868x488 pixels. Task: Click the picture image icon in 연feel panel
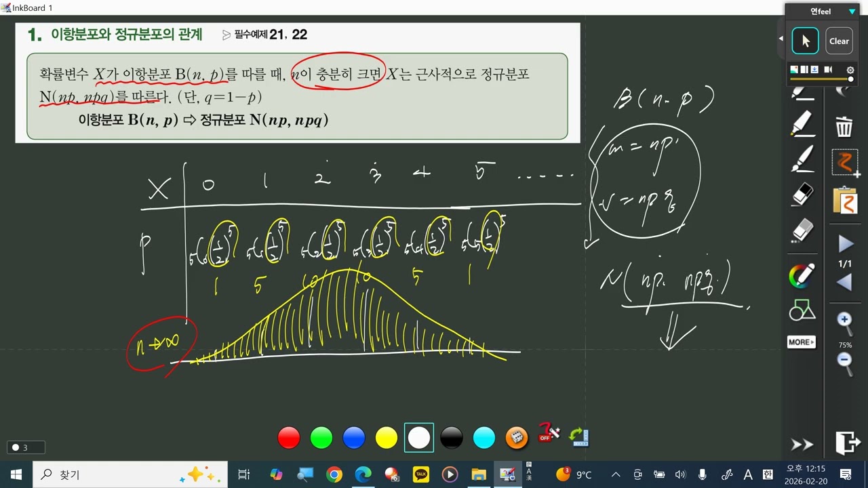tap(794, 69)
